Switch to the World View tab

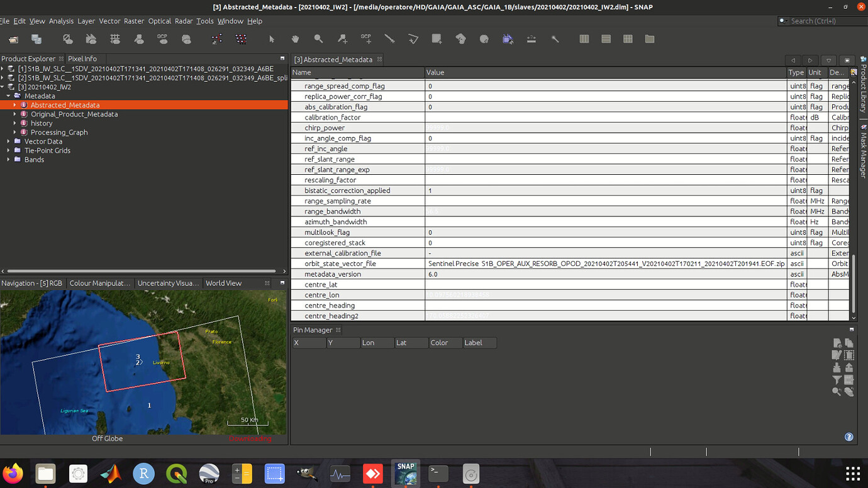[x=223, y=283]
